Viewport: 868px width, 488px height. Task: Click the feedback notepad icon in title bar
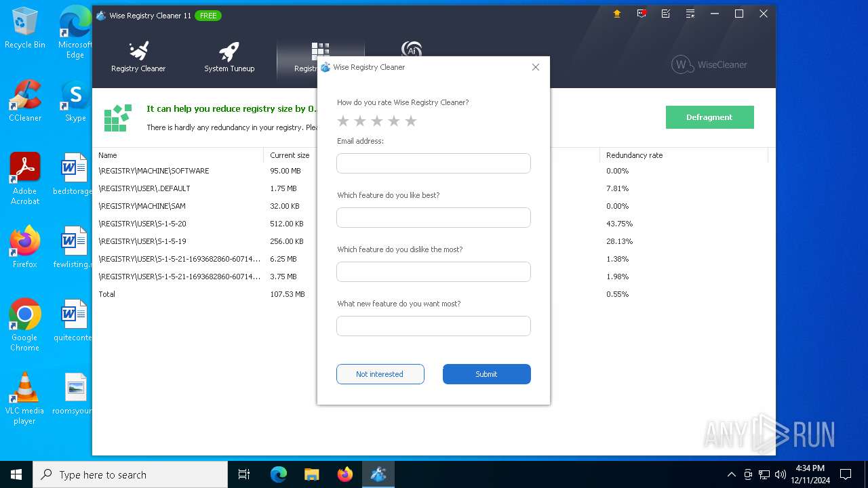click(x=665, y=14)
